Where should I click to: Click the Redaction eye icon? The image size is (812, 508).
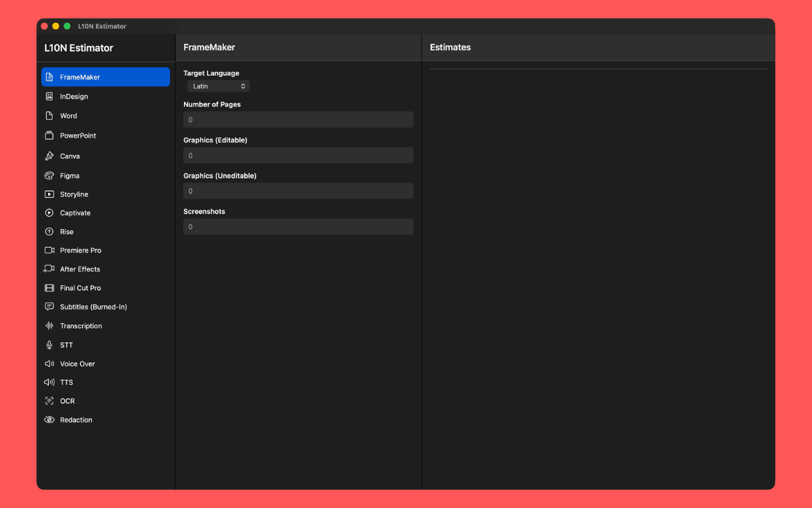click(x=49, y=420)
